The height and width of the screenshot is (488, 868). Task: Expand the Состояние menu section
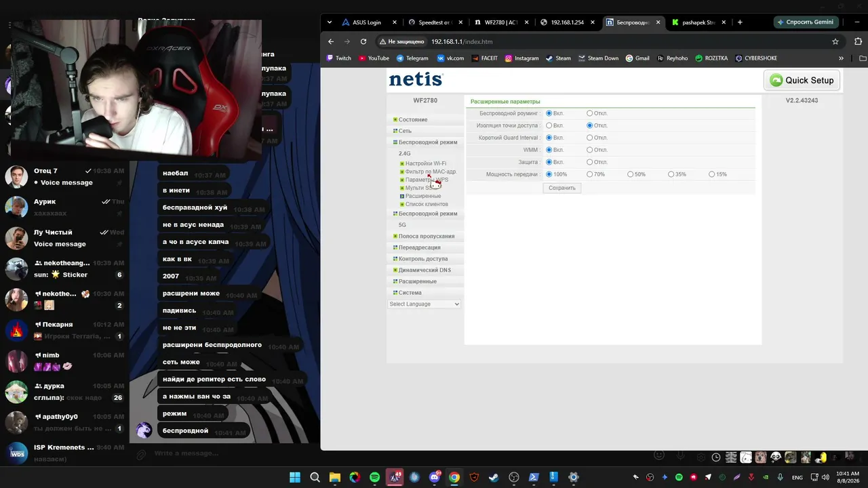412,119
